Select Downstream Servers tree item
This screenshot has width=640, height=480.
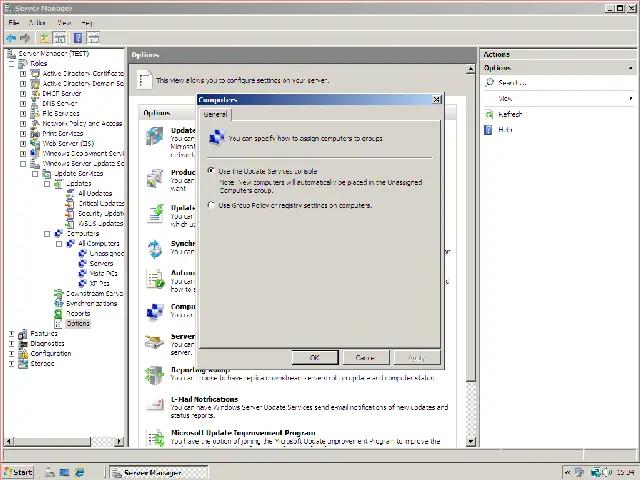coord(94,293)
